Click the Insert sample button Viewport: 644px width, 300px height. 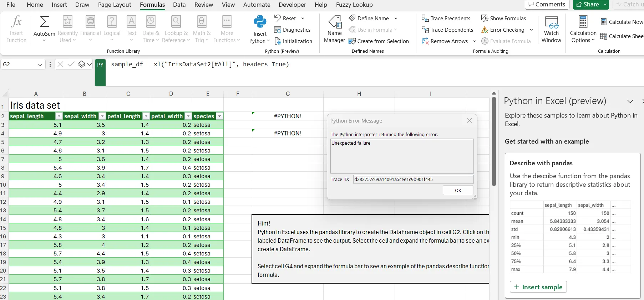pos(538,287)
